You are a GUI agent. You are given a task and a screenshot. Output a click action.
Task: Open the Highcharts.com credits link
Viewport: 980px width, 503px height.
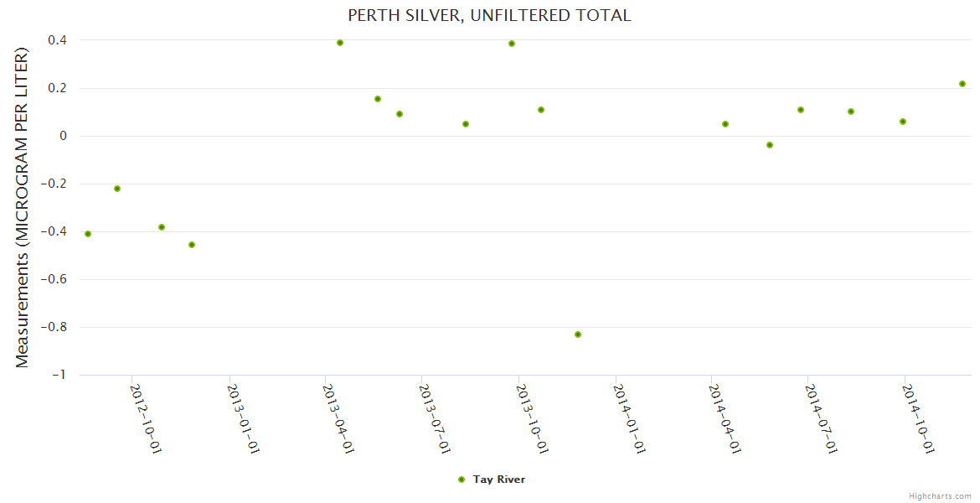[940, 495]
